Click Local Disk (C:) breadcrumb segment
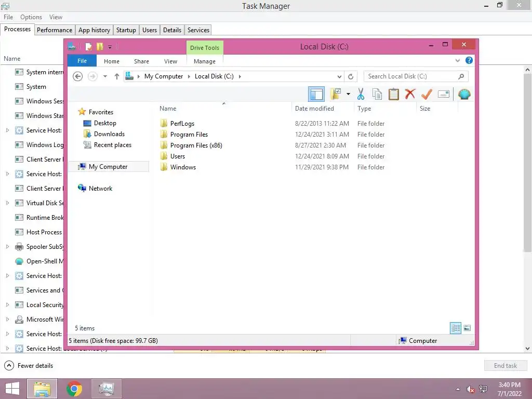The width and height of the screenshot is (532, 399). pyautogui.click(x=214, y=76)
